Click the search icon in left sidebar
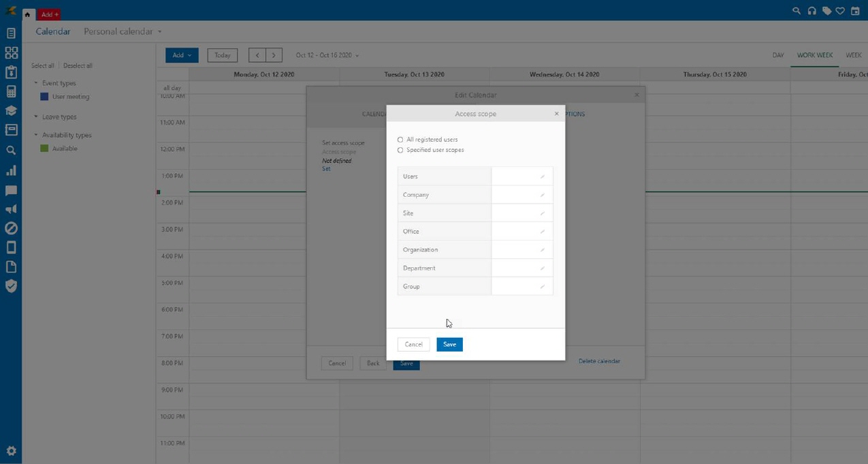Viewport: 868px width, 464px height. point(11,151)
